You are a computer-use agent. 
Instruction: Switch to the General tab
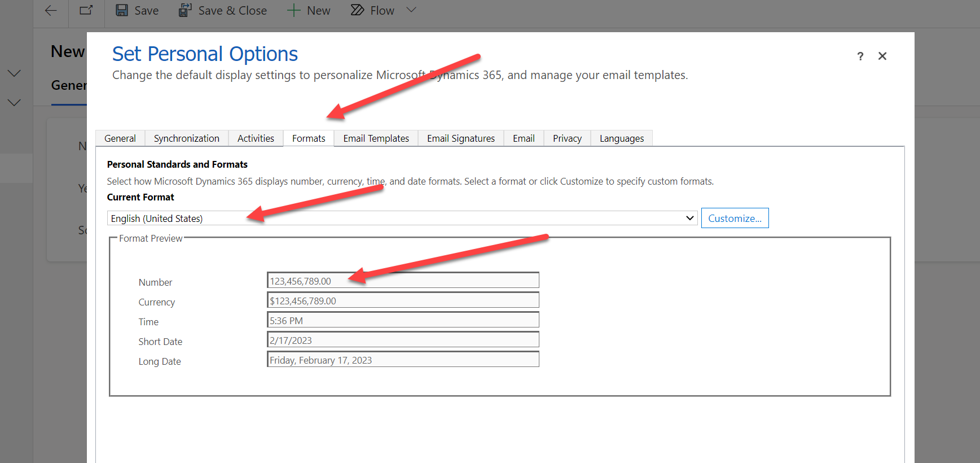tap(120, 138)
